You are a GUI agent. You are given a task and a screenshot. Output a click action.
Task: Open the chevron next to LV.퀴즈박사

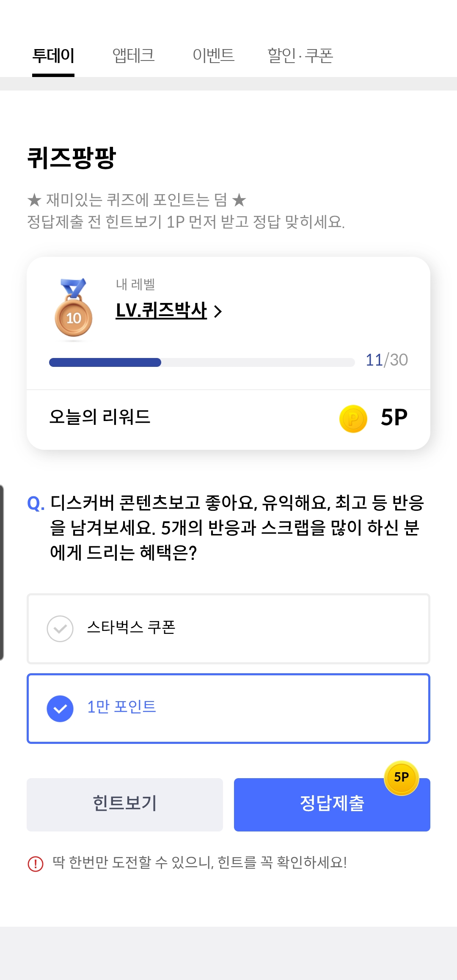click(218, 312)
